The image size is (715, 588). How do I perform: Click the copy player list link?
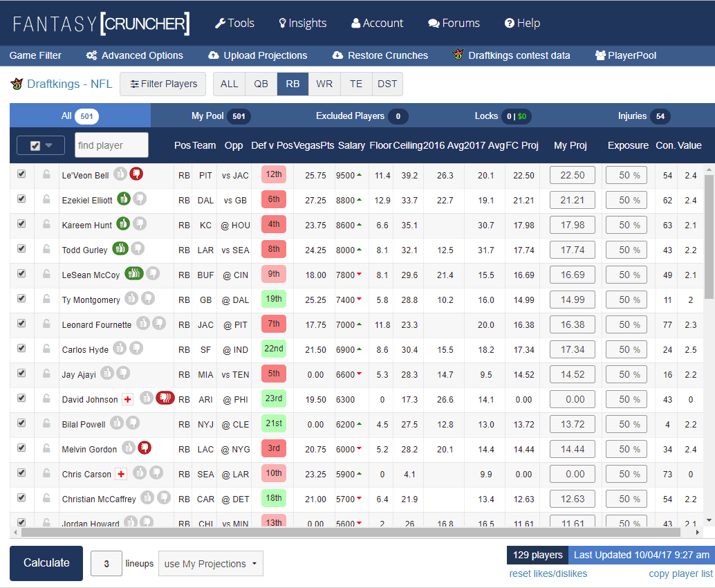point(680,573)
